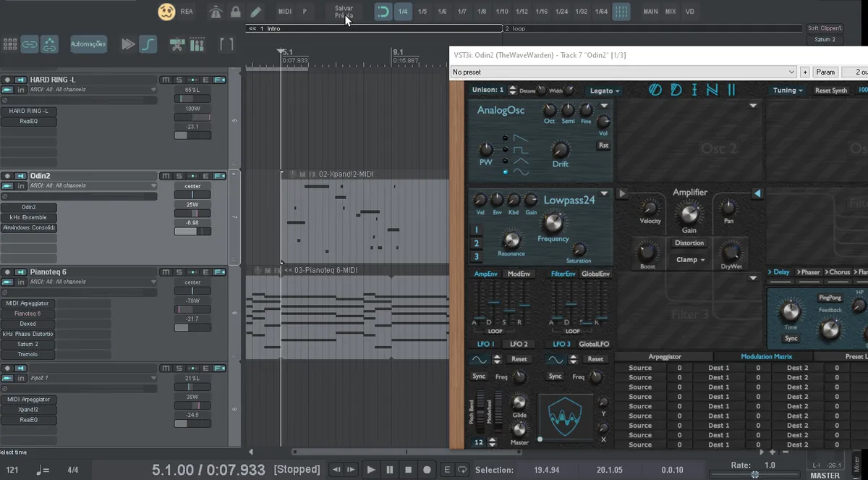Screen dimensions: 868x480
Task: Select the pencil draw tool
Action: (255, 12)
